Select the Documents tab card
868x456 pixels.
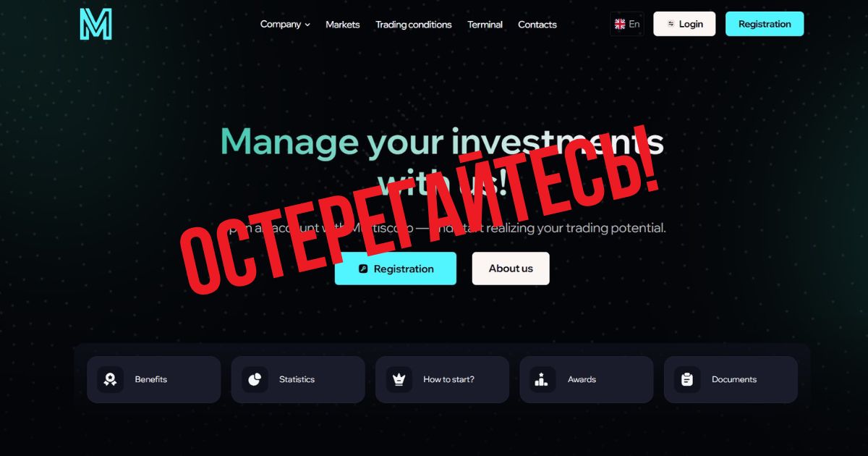coord(731,379)
